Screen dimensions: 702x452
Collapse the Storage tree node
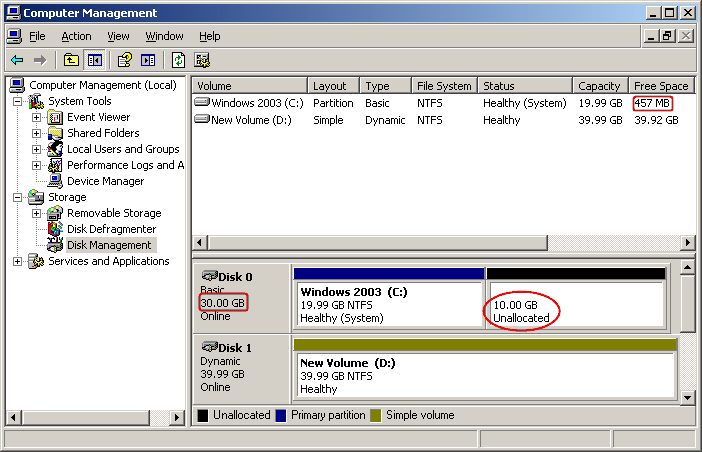[x=17, y=197]
